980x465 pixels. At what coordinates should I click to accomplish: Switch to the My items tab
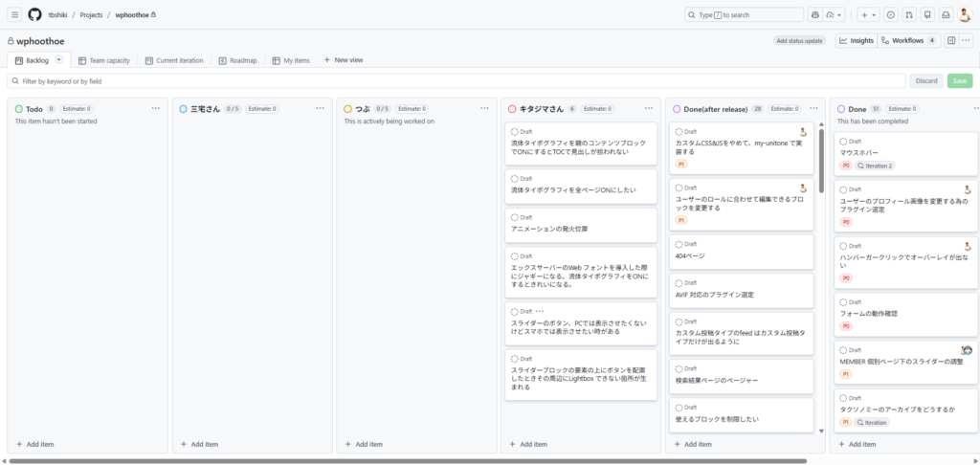coord(291,60)
